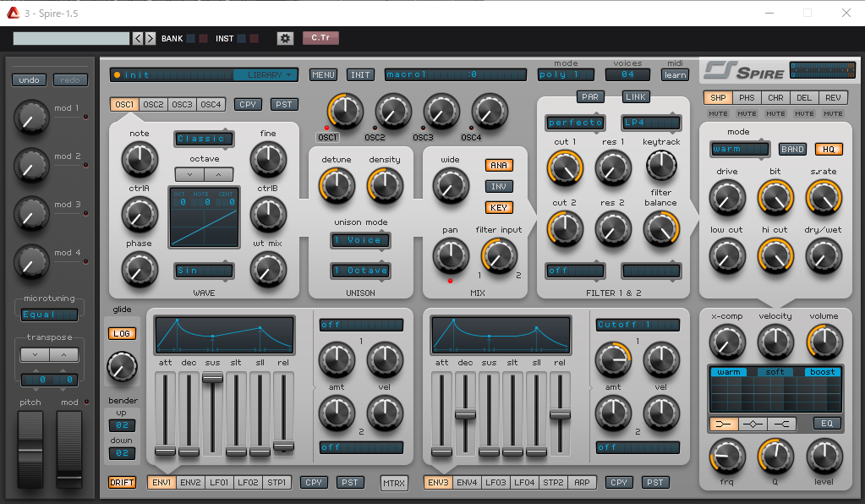This screenshot has height=504, width=865.
Task: Toggle the DRIFT button
Action: (x=122, y=483)
